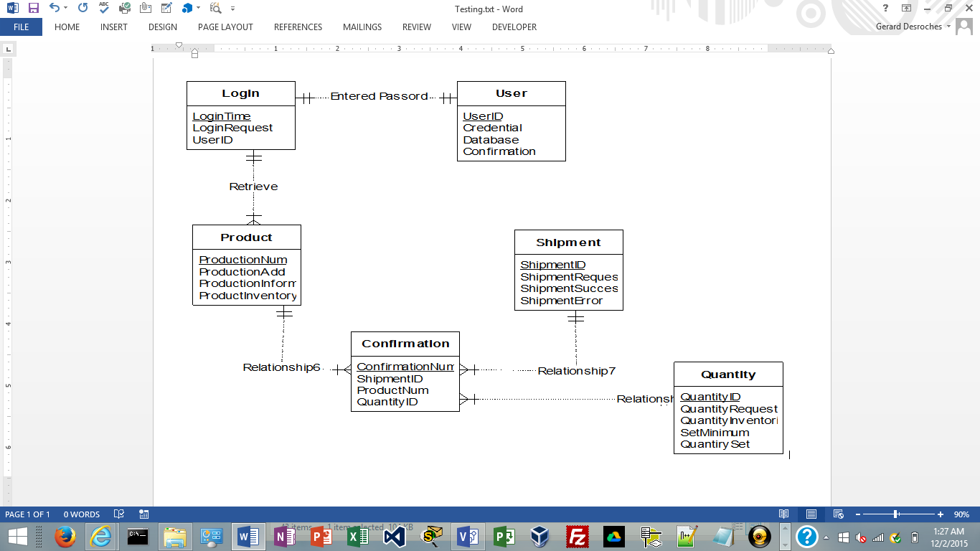980x551 pixels.
Task: Switch to Read Mode icon in status bar
Action: (784, 514)
